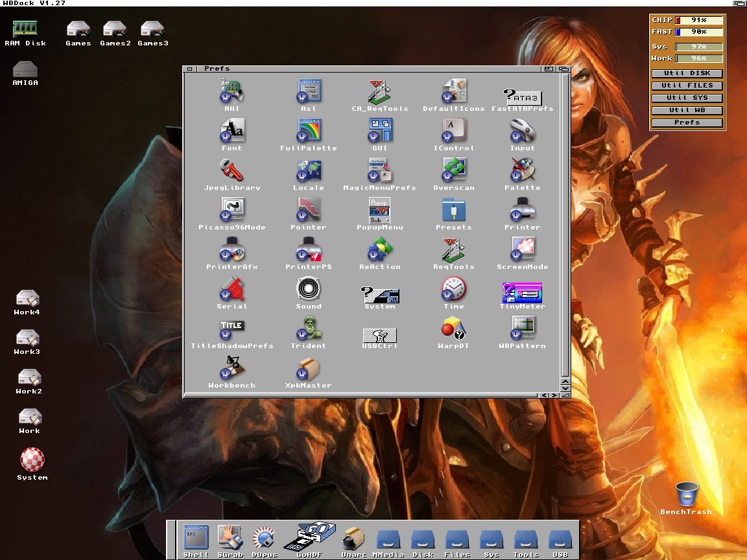
Task: Click Prefs window vertical scrollbar down arrow
Action: pyautogui.click(x=565, y=389)
